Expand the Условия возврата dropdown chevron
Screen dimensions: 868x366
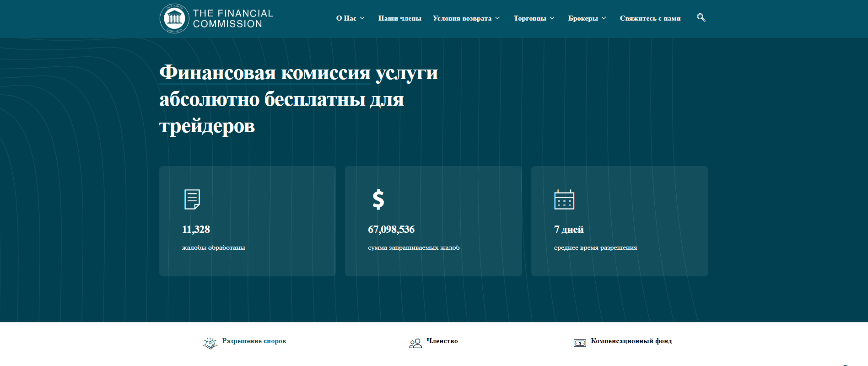click(497, 18)
